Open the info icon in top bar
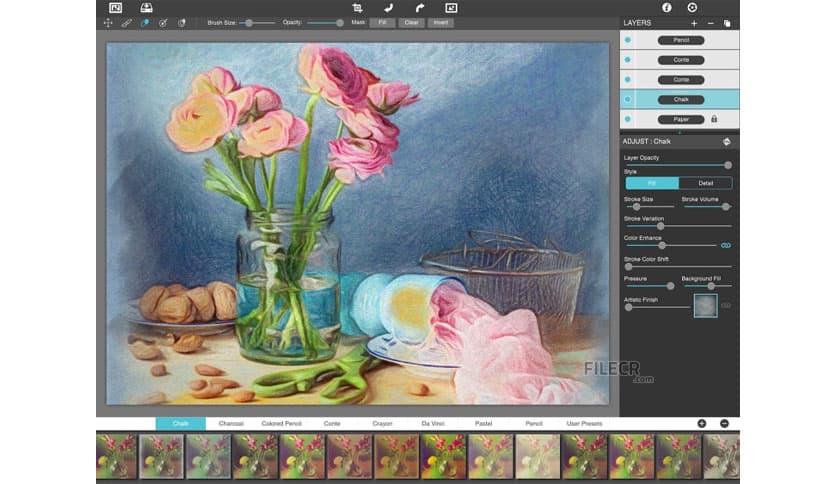The image size is (836, 484). [666, 7]
